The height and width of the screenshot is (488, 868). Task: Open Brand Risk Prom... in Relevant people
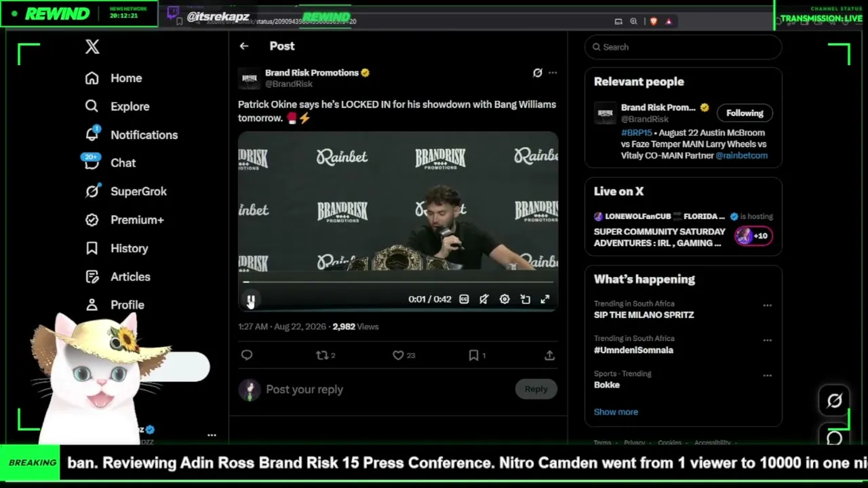658,107
